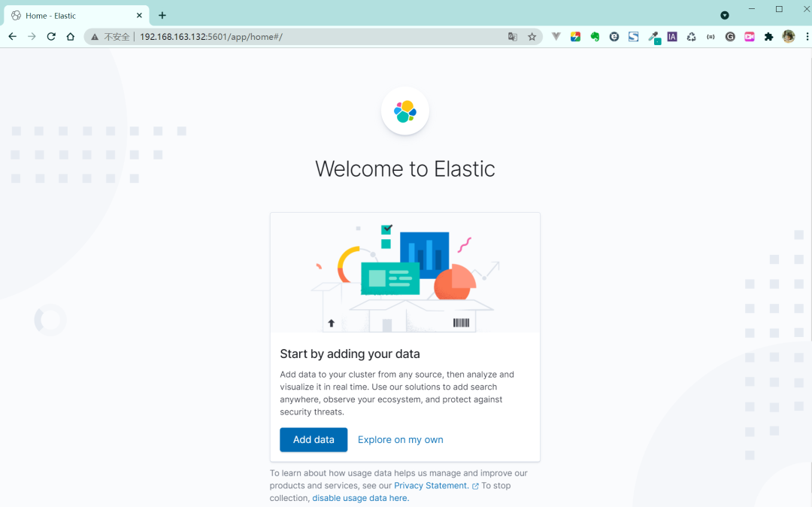Viewport: 812px width, 507px height.
Task: Click the Welcome to Elastic heading
Action: [405, 168]
